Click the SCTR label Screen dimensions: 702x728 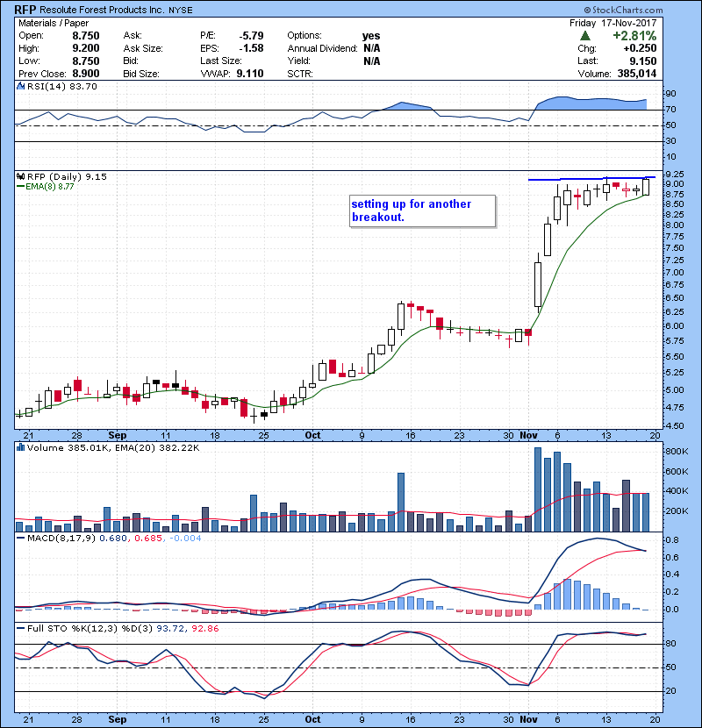tap(299, 74)
